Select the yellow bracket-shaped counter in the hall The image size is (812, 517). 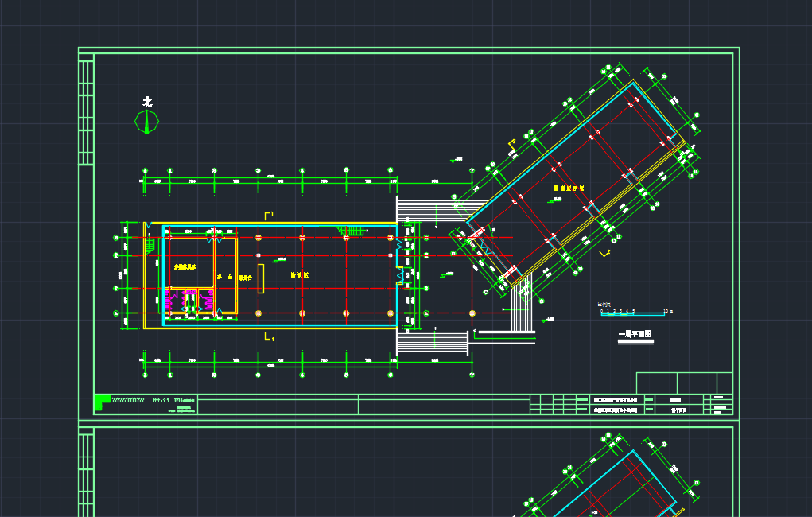tap(261, 278)
